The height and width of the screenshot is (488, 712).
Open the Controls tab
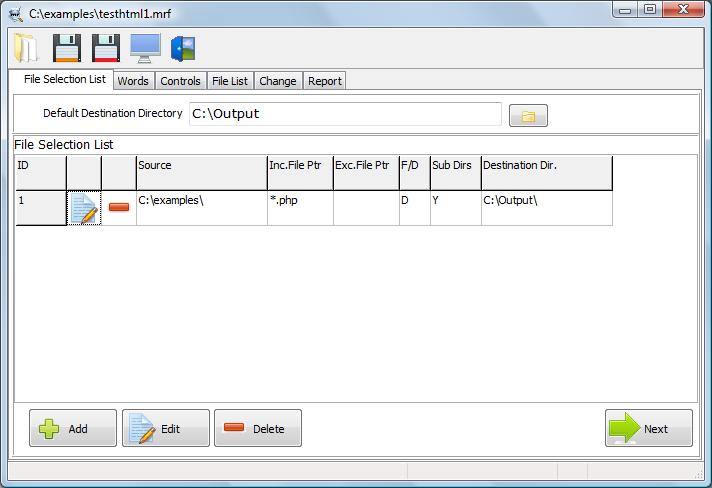180,81
